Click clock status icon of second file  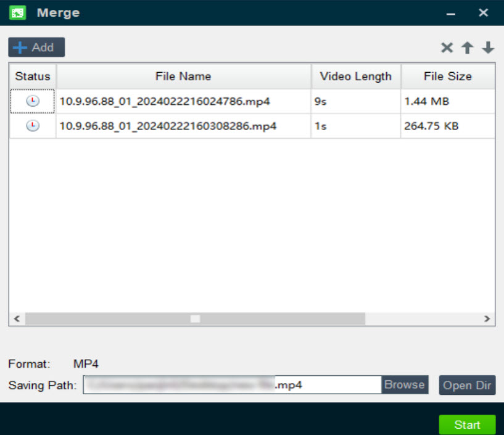pos(33,126)
